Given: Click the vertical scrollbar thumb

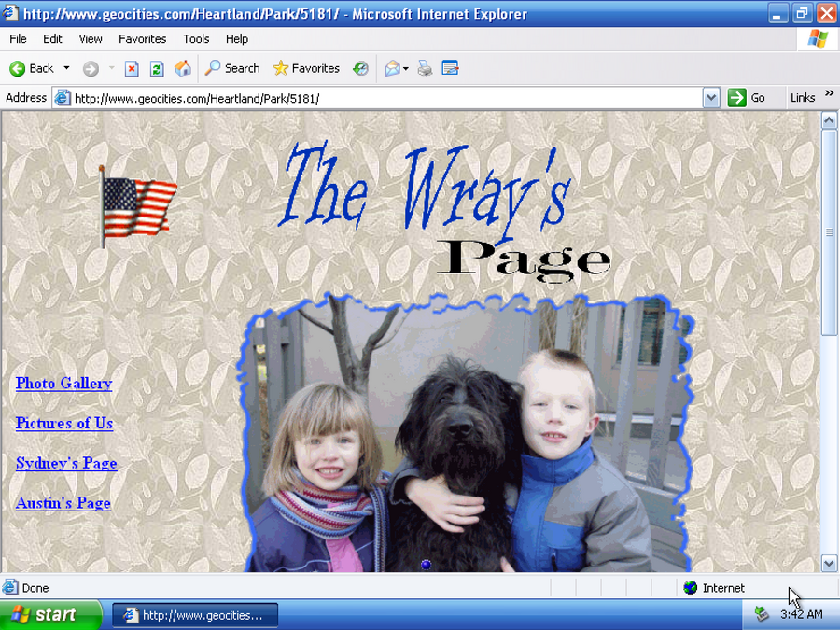Looking at the screenshot, I should tap(830, 232).
